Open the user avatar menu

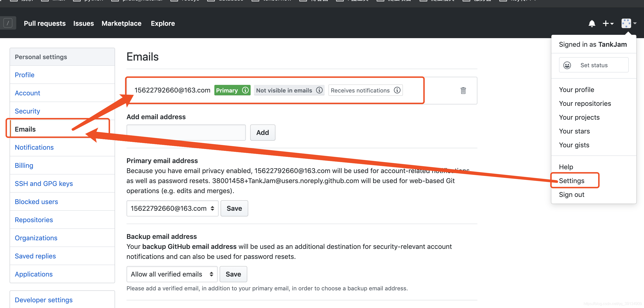[x=629, y=23]
